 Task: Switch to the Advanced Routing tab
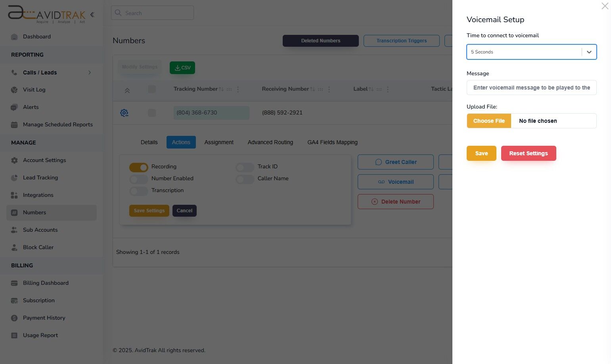tap(270, 142)
